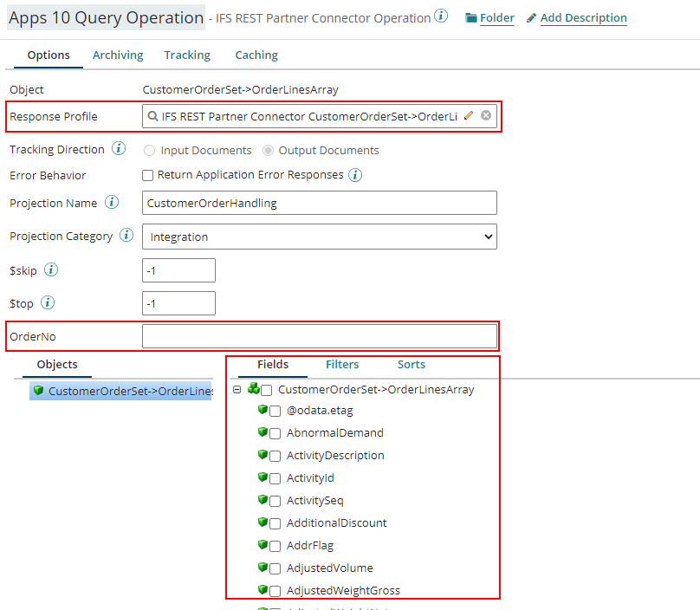Click the green cubes icon on CustomerOrderSet->OrderLinesArray
The width and height of the screenshot is (700, 610).
(254, 390)
